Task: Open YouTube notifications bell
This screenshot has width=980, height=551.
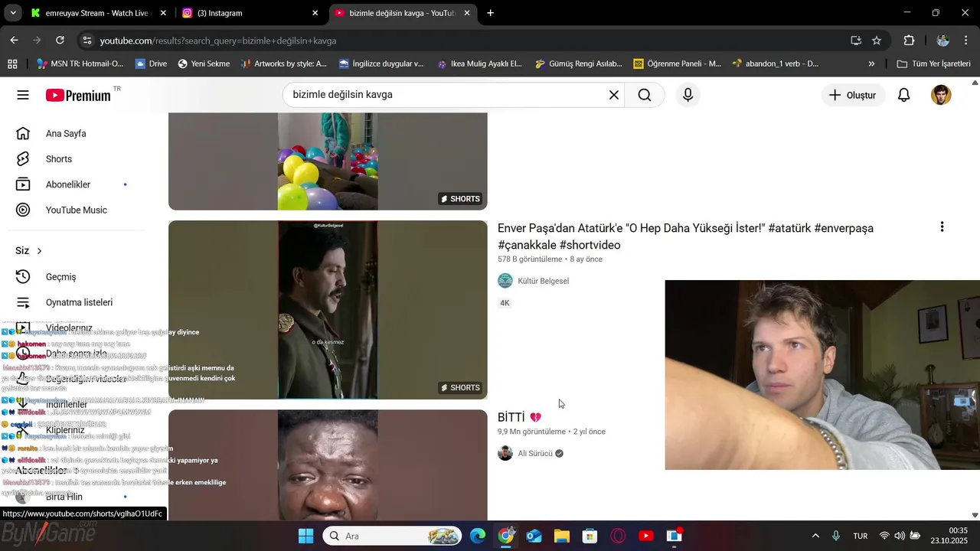Action: [903, 95]
